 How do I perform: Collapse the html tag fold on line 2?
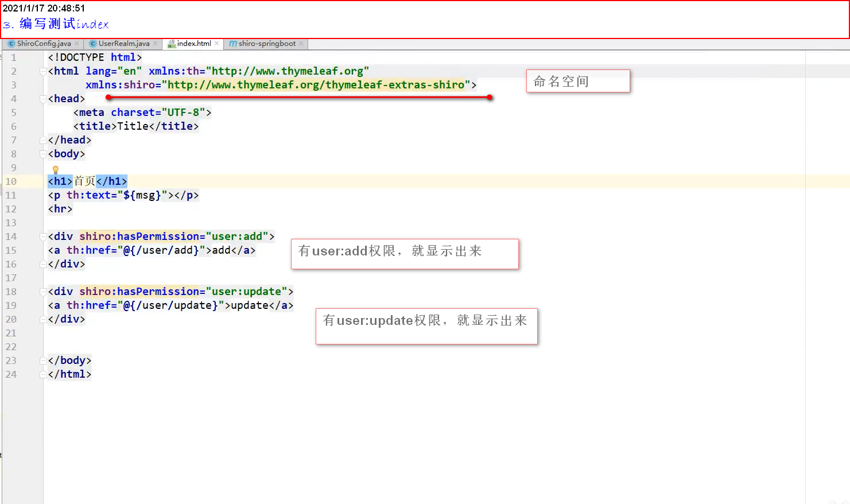pos(43,71)
